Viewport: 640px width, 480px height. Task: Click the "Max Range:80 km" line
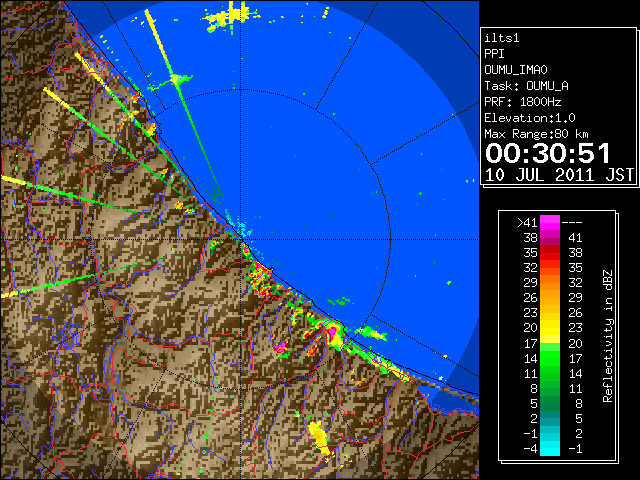pyautogui.click(x=536, y=134)
